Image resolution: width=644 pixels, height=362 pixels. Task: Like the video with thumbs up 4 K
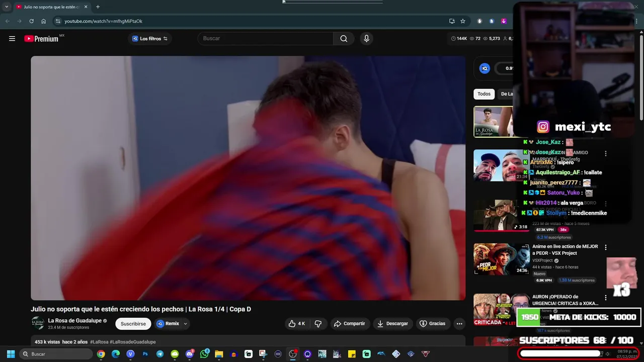(x=297, y=324)
